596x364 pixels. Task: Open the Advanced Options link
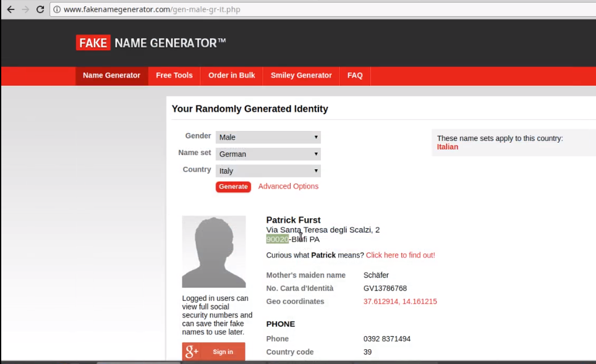pos(289,186)
